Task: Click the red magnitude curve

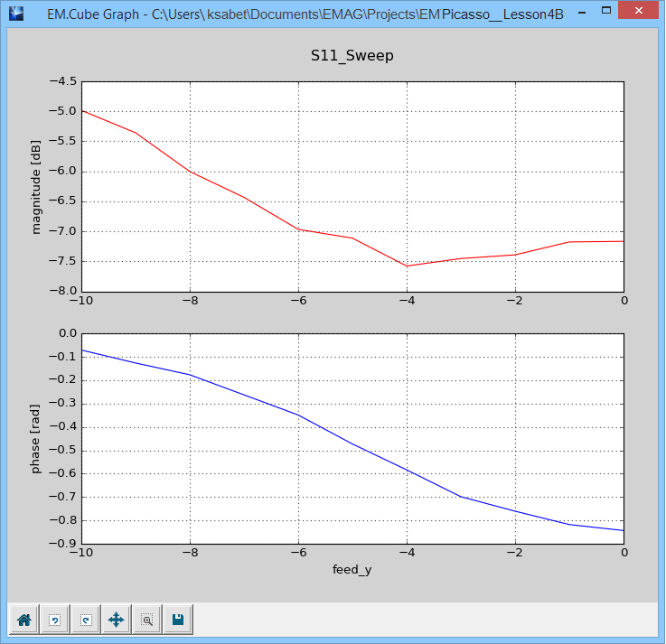Action: 244,197
